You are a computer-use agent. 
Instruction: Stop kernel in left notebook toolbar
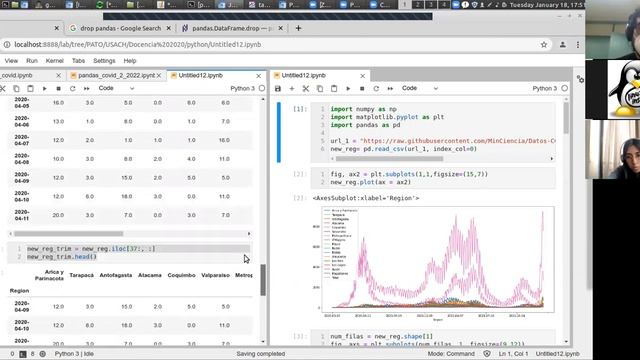coord(58,89)
